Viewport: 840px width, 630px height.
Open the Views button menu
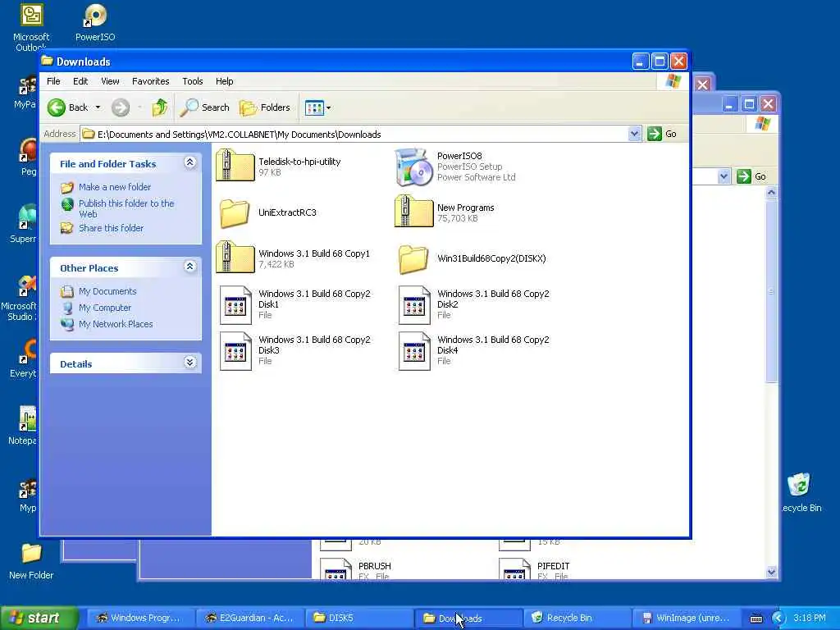tap(317, 107)
